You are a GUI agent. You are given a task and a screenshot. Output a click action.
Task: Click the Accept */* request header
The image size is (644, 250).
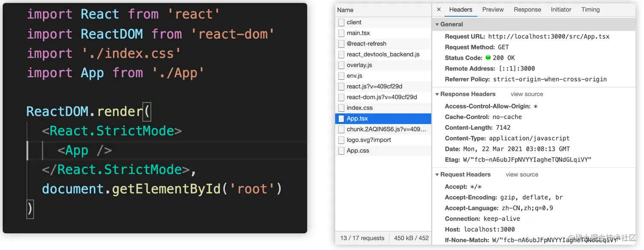pos(463,187)
